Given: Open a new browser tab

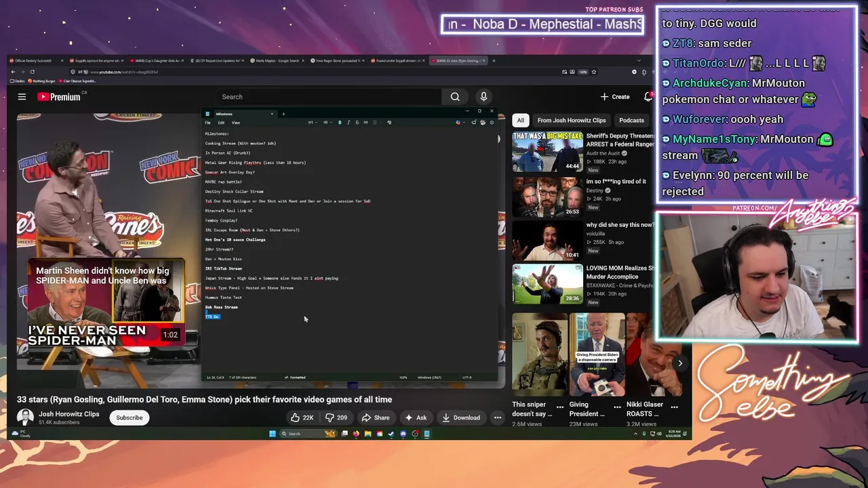Looking at the screenshot, I should point(494,61).
